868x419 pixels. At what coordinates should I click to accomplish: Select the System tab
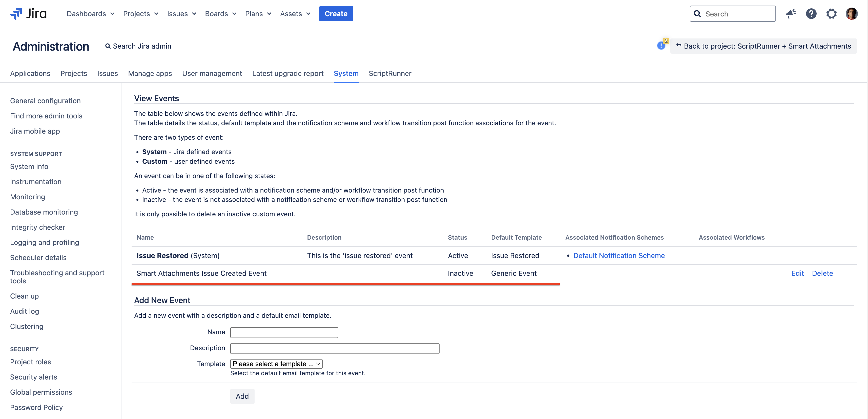coord(346,73)
